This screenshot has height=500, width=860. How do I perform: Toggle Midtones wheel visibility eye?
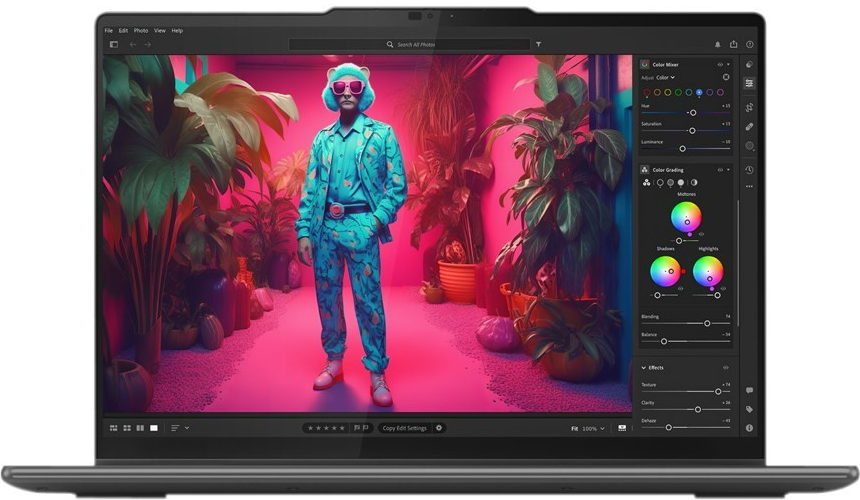coord(701,234)
